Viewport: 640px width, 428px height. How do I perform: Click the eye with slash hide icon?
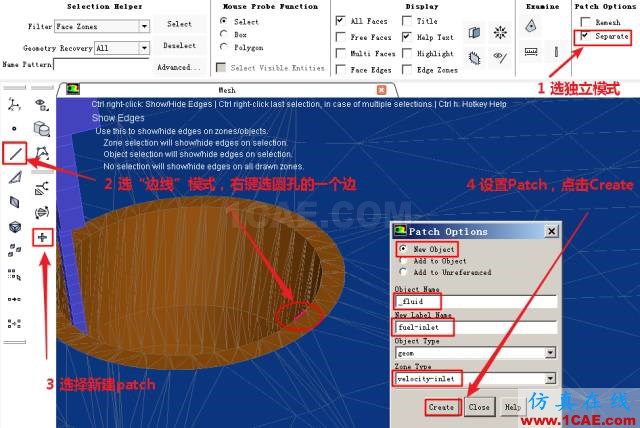point(500,57)
